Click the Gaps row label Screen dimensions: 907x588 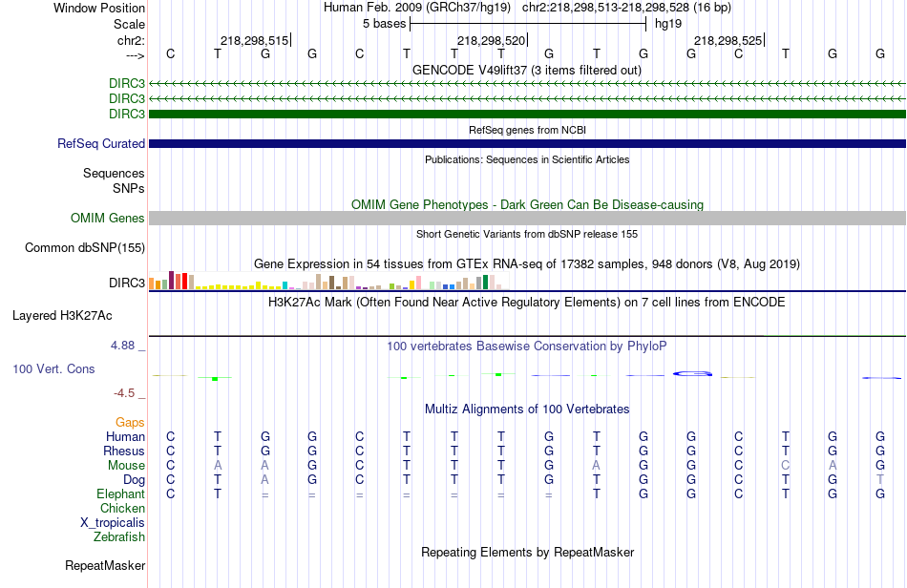[130, 423]
